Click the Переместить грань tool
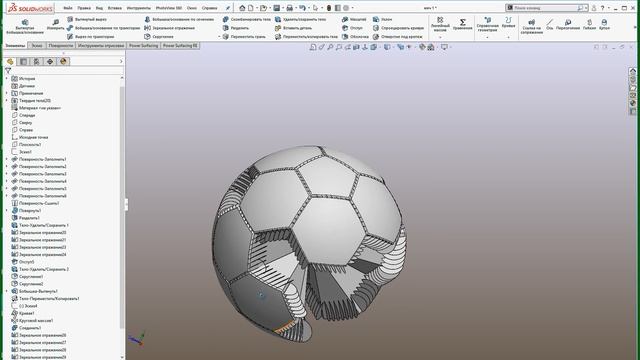 [x=244, y=36]
